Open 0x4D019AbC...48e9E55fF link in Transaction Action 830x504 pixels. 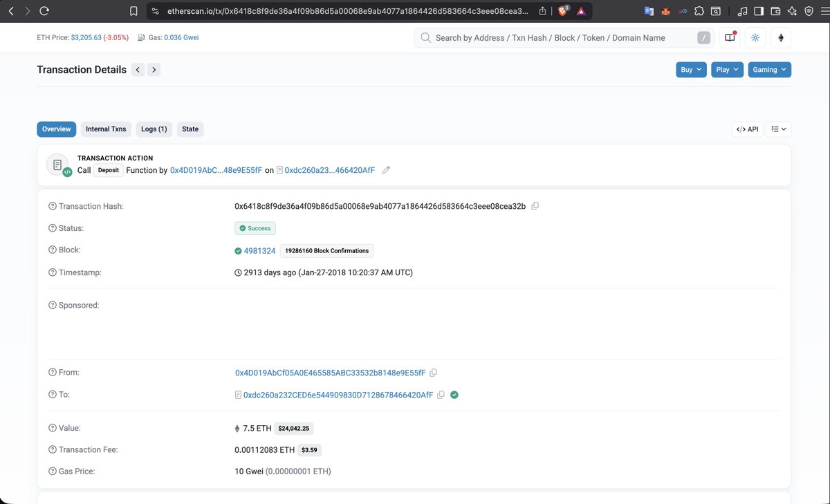coord(216,170)
